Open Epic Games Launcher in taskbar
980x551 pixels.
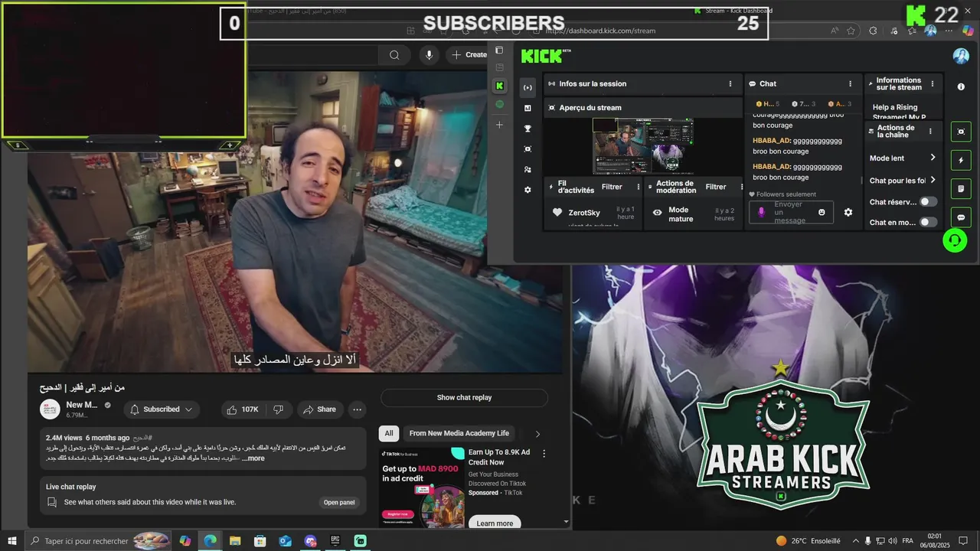(x=335, y=541)
